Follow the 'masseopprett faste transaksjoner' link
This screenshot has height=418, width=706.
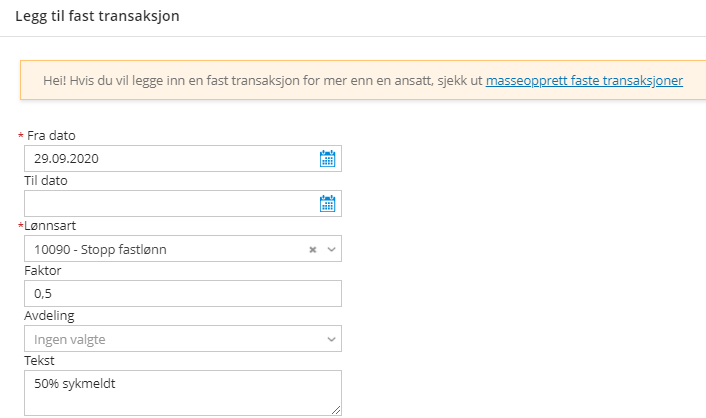pos(584,80)
